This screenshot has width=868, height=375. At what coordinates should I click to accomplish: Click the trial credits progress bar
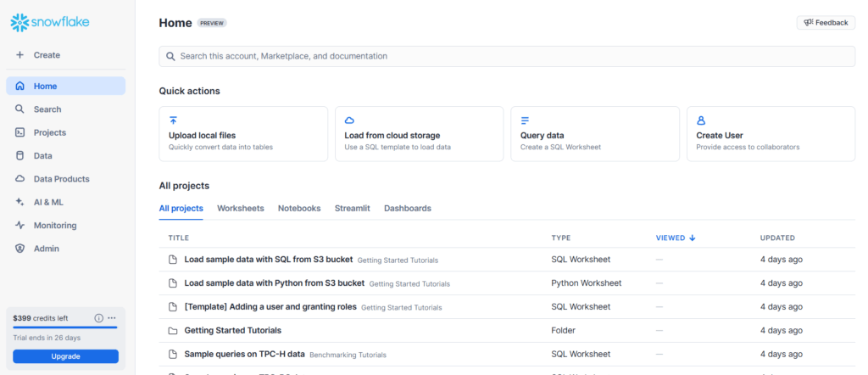click(x=65, y=327)
